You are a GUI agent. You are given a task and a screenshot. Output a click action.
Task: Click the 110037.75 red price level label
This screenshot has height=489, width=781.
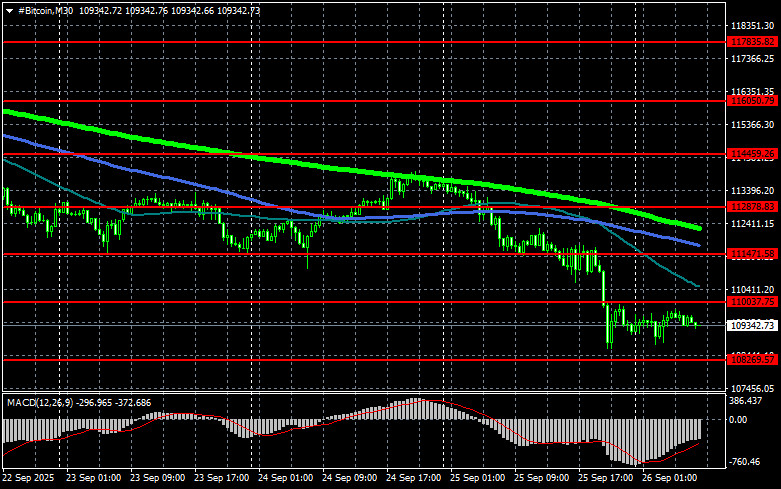point(752,302)
